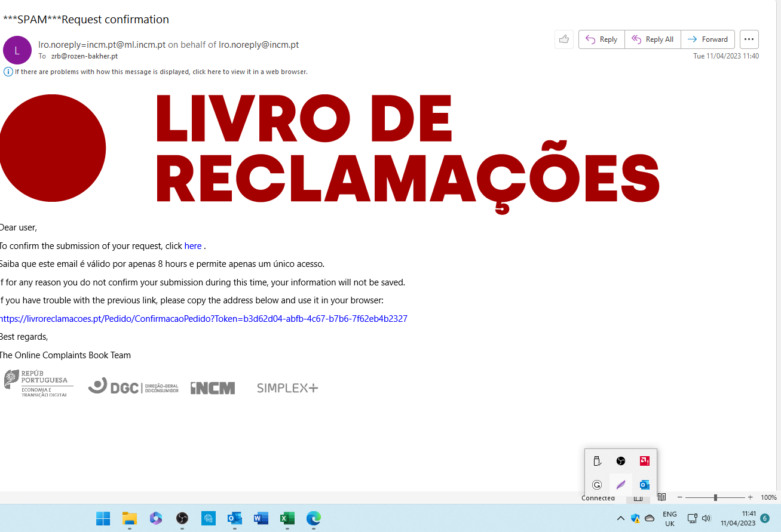Click the Reply All button
This screenshot has height=532, width=781.
[x=653, y=39]
